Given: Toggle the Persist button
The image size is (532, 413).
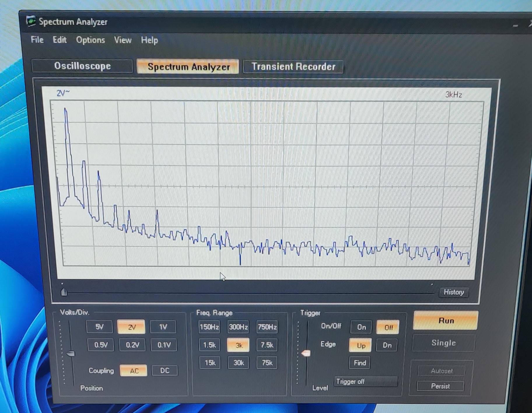Looking at the screenshot, I should click(x=440, y=386).
